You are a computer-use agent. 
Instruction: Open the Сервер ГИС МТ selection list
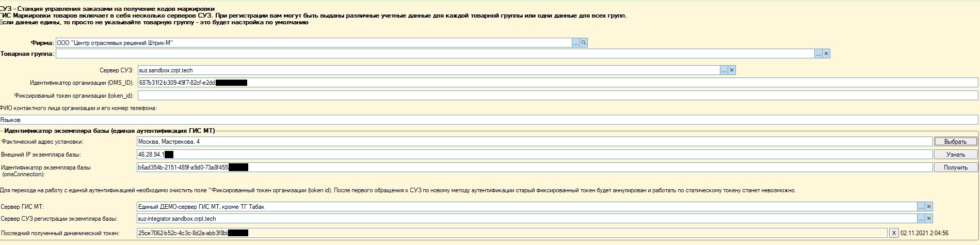(x=921, y=207)
